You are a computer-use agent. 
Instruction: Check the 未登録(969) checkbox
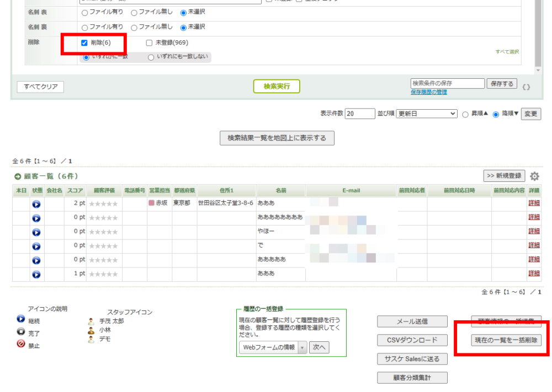[x=149, y=43]
